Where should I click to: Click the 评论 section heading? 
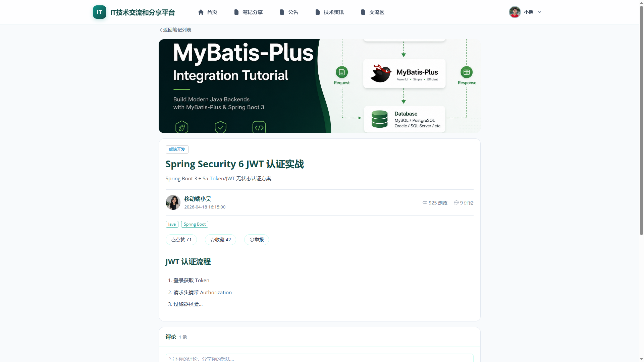click(171, 337)
